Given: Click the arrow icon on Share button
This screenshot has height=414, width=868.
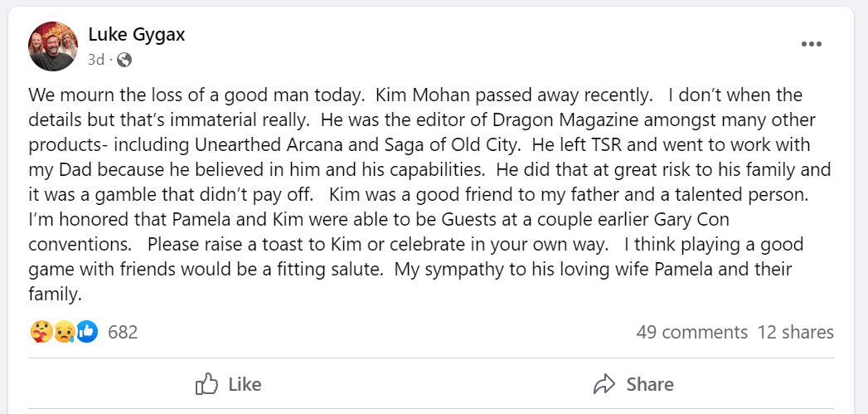Looking at the screenshot, I should pyautogui.click(x=604, y=384).
